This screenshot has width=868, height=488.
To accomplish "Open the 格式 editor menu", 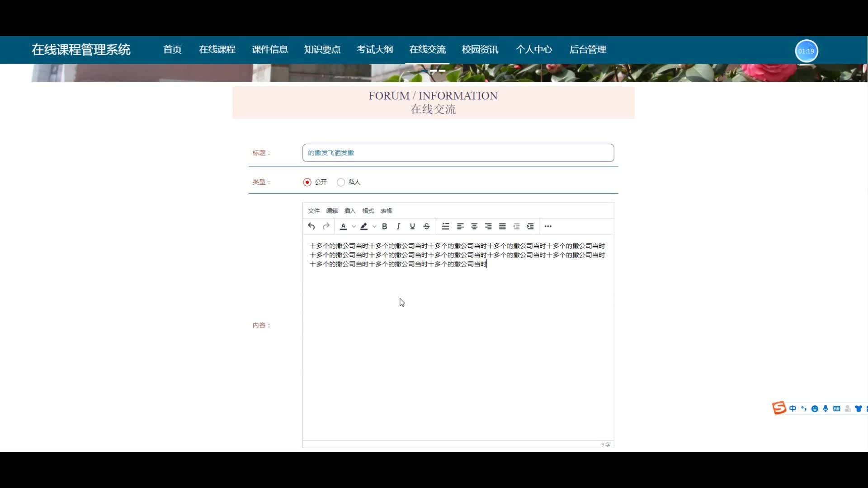I will (x=368, y=211).
